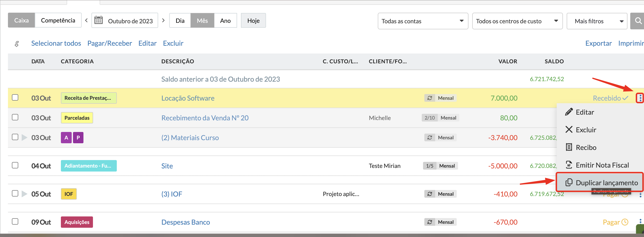Click the Hoje button
Viewport: 644px width, 237px height.
point(253,20)
